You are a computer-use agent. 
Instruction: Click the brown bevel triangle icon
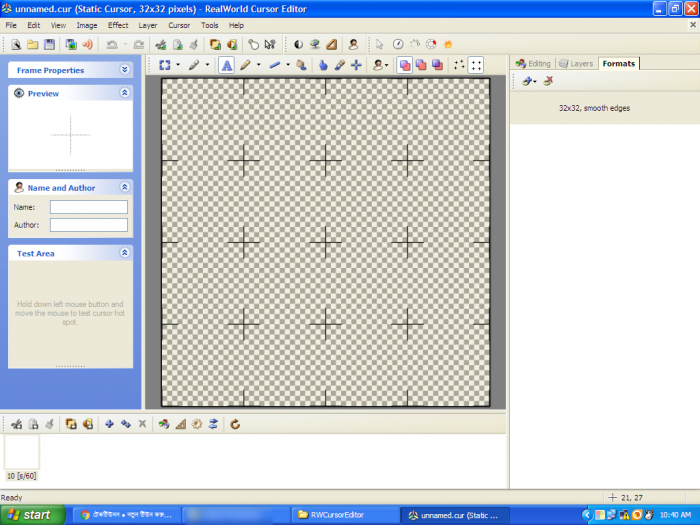point(331,44)
